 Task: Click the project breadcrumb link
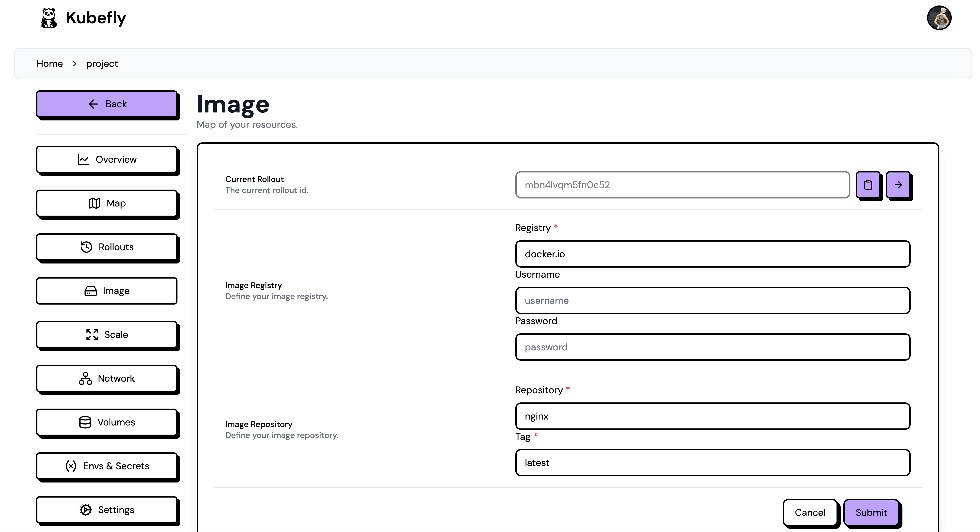[x=102, y=64]
